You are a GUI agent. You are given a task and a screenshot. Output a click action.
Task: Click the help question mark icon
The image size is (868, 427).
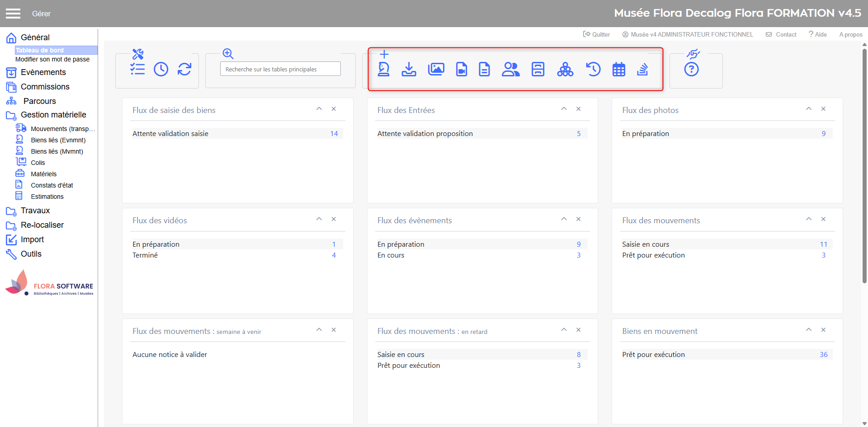pos(691,69)
